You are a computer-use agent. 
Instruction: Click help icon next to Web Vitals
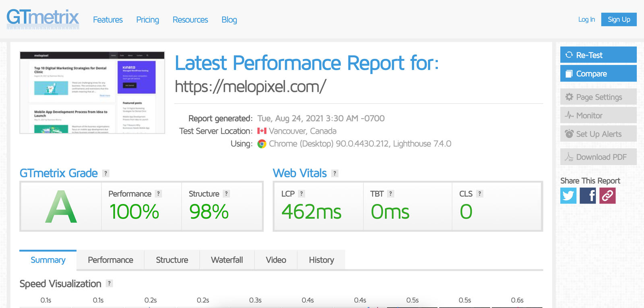point(335,173)
